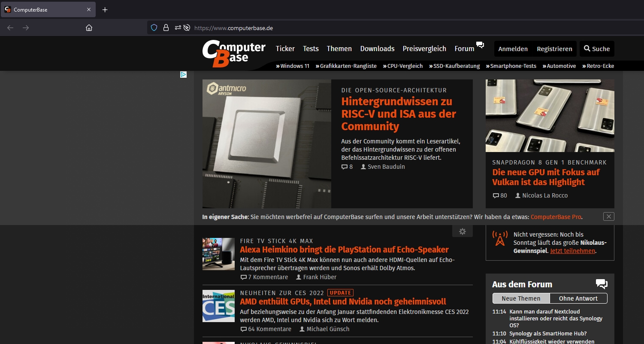Click the permissions icon in address bar
This screenshot has width=644, height=344.
pyautogui.click(x=178, y=28)
